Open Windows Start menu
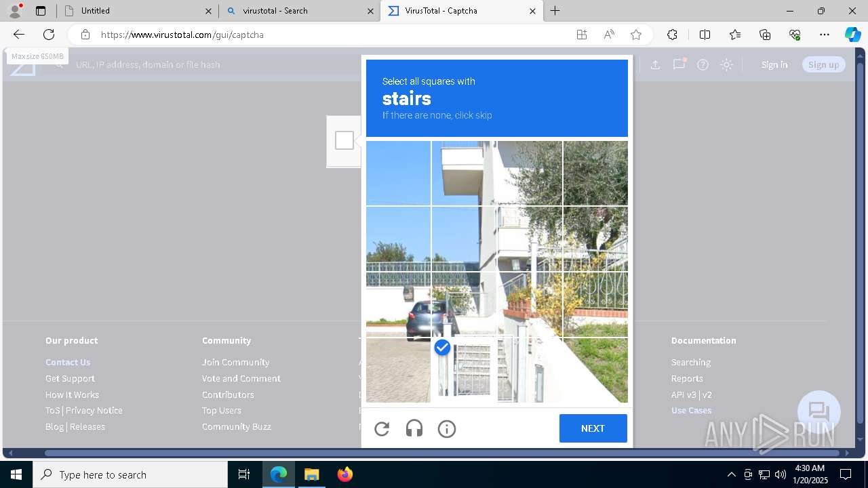 coord(16,474)
